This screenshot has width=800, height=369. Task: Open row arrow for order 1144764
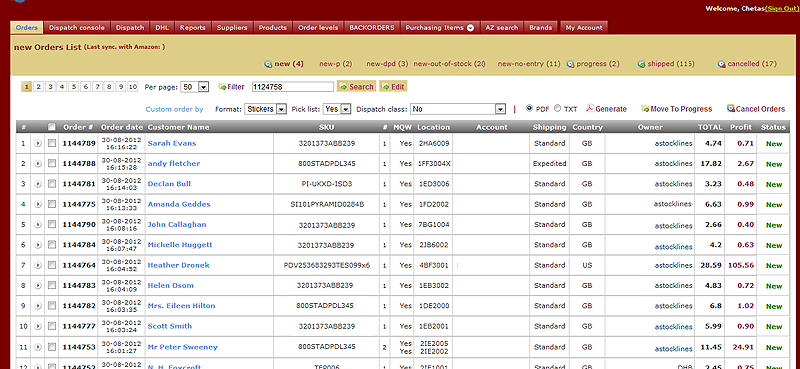point(38,265)
